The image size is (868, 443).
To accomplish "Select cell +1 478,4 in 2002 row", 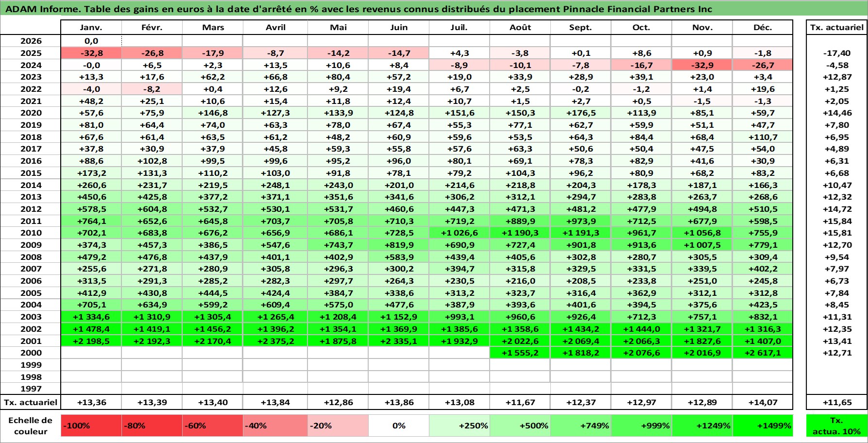I will 91,329.
